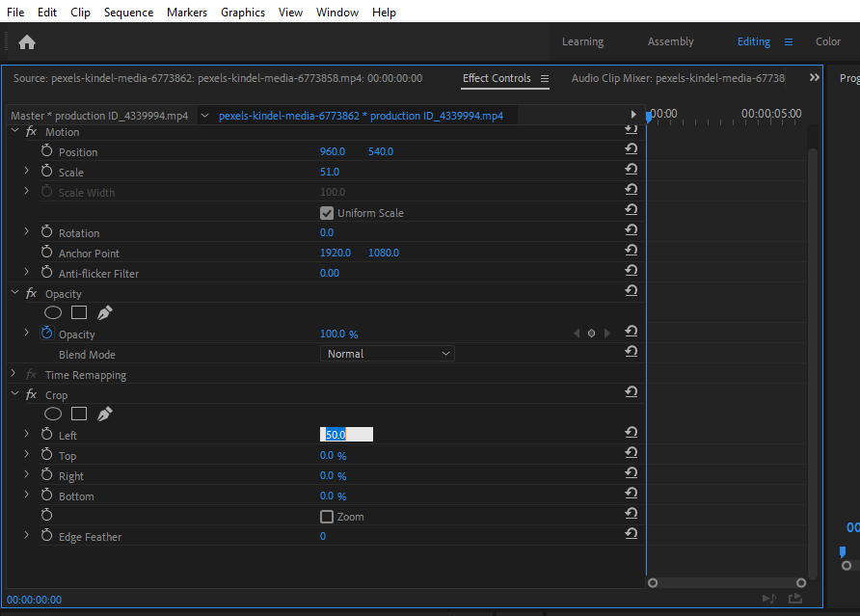Open the Blend Mode dropdown
This screenshot has width=860, height=616.
tap(387, 354)
